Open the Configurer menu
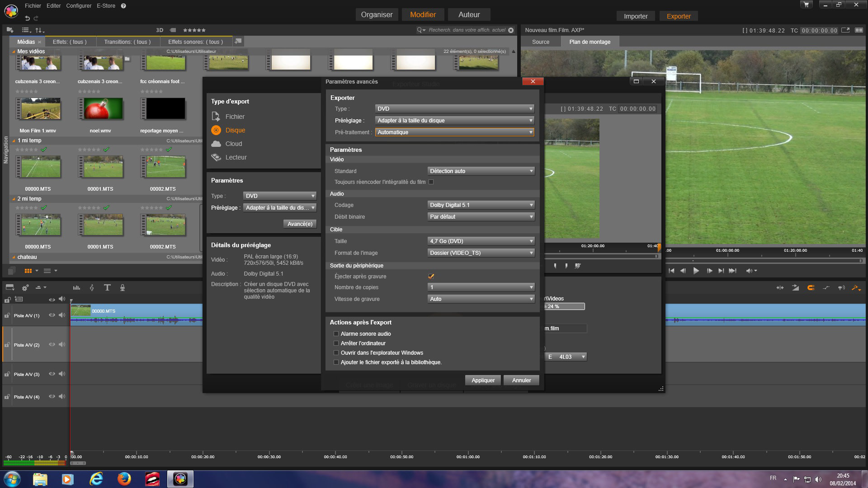This screenshot has height=488, width=868. pos(79,6)
